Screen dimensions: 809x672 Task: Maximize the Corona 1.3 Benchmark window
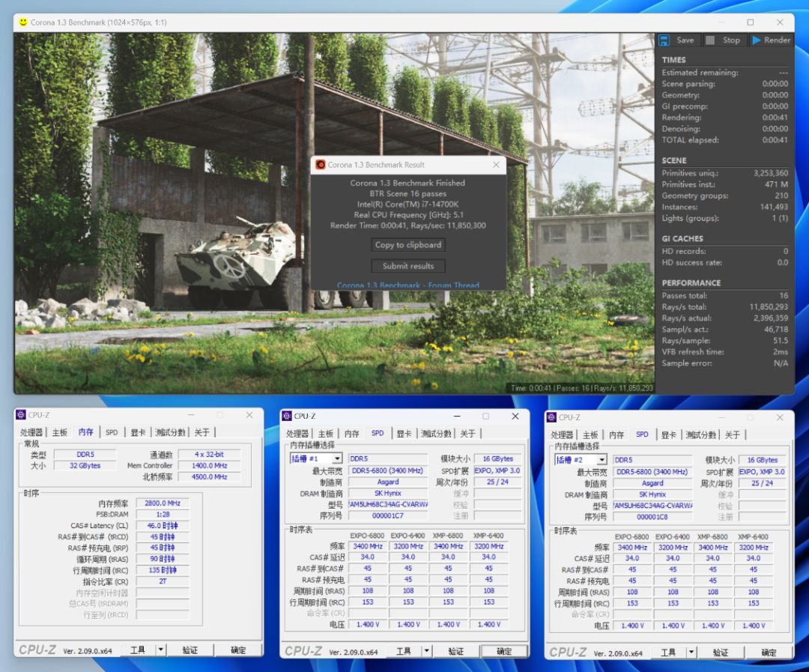tap(750, 22)
